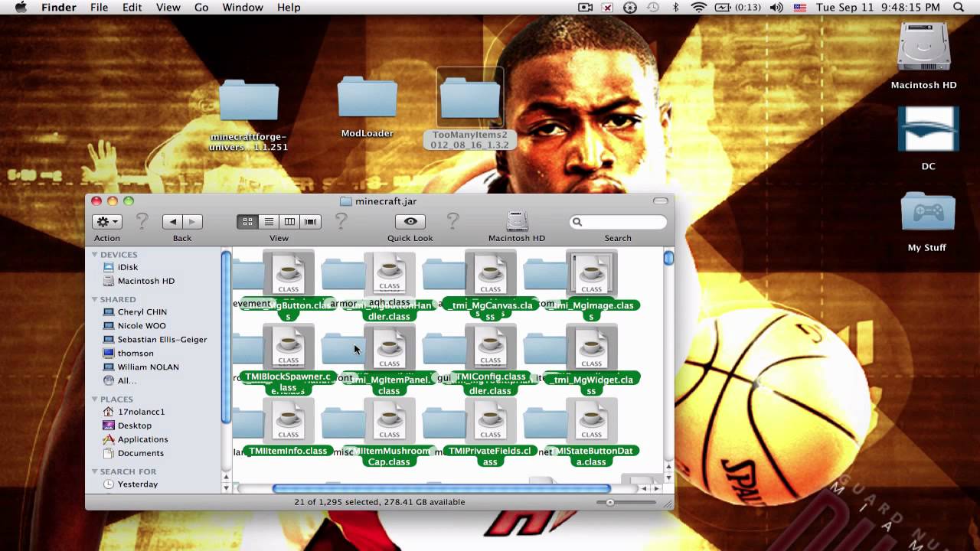This screenshot has height=551, width=980.
Task: Select the TMIItemInfo class file icon
Action: pos(288,421)
